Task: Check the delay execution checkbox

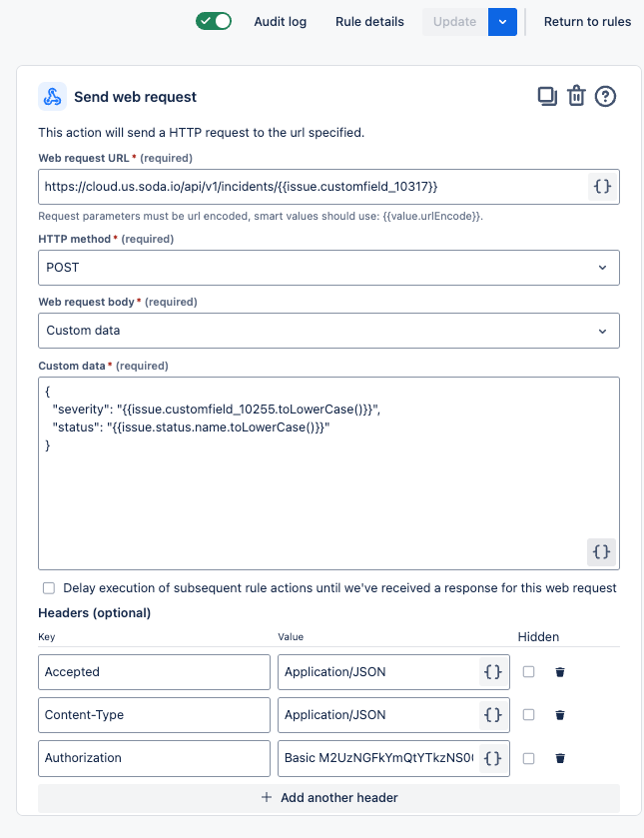Action: 49,588
